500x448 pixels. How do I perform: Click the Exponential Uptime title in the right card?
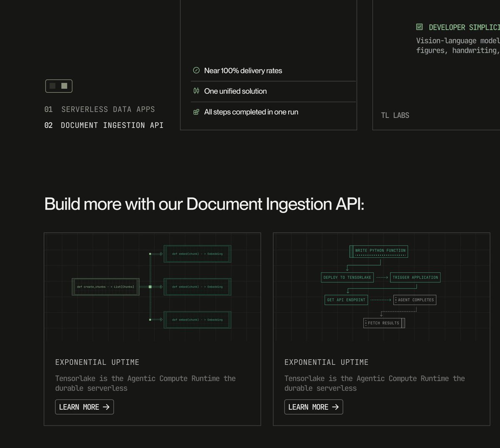point(327,362)
